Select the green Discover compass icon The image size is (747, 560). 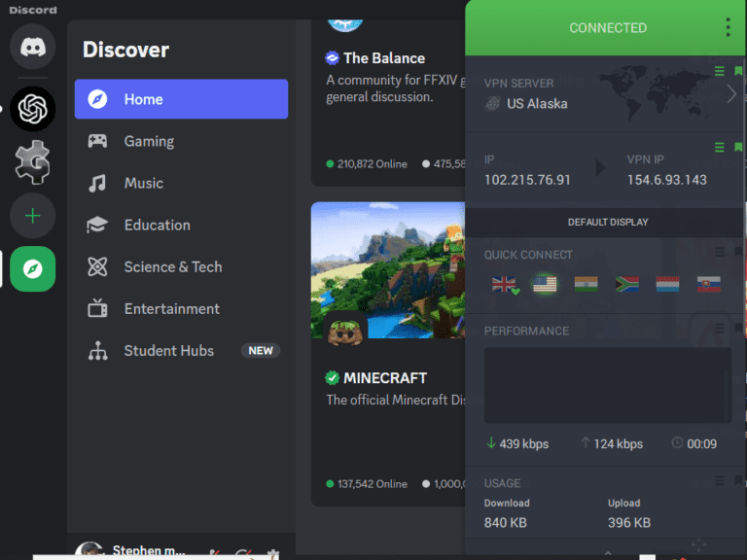33,269
